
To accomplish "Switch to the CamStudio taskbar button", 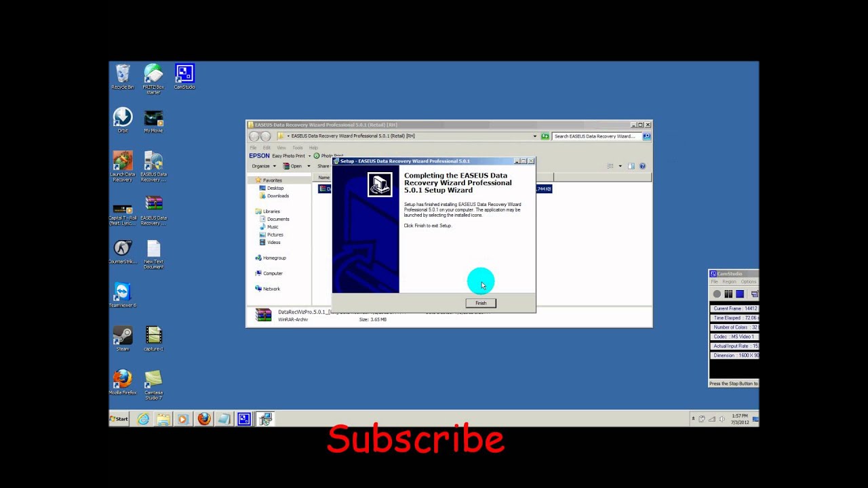I will [x=244, y=419].
